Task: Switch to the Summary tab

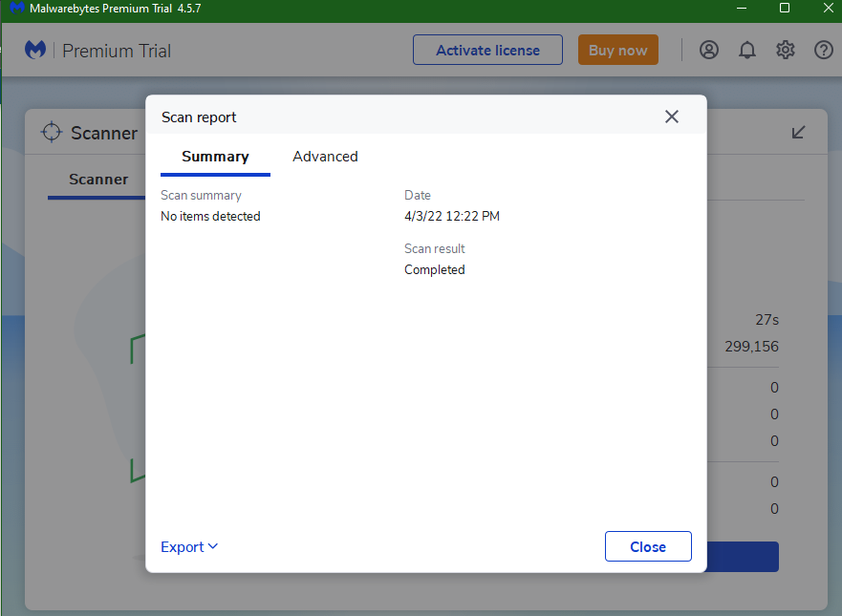Action: (215, 157)
